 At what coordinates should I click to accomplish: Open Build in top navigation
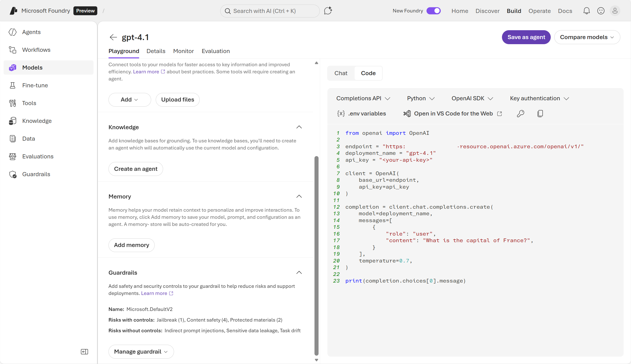(514, 11)
